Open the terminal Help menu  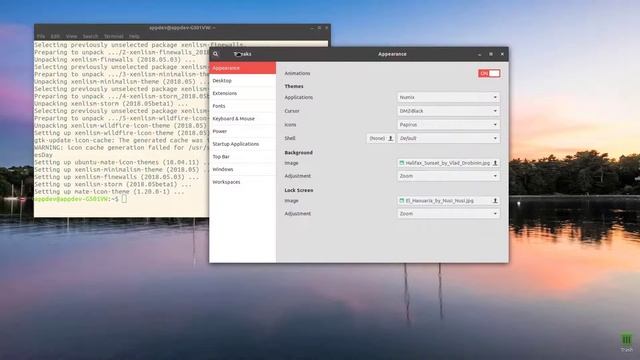click(134, 36)
